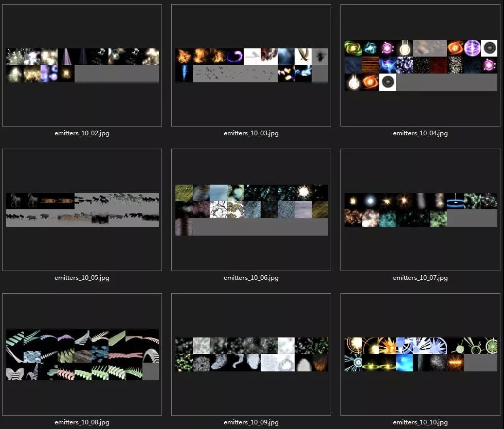Select the emitters_10_07.jpg thumbnail
This screenshot has width=504, height=429.
pyautogui.click(x=421, y=210)
